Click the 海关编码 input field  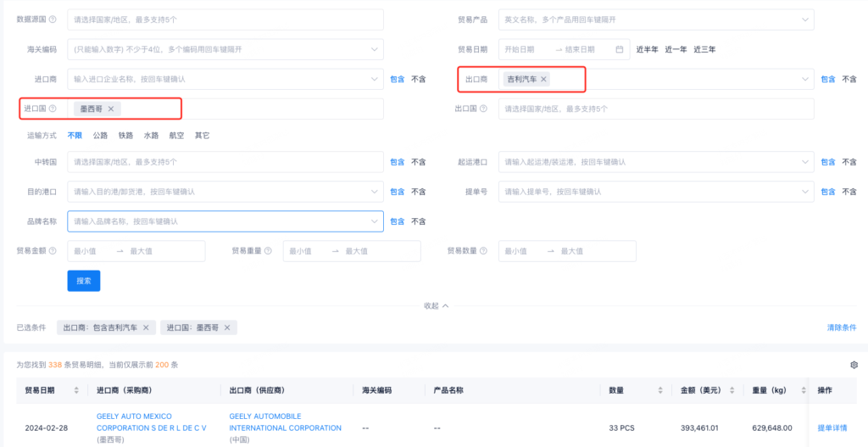(225, 49)
